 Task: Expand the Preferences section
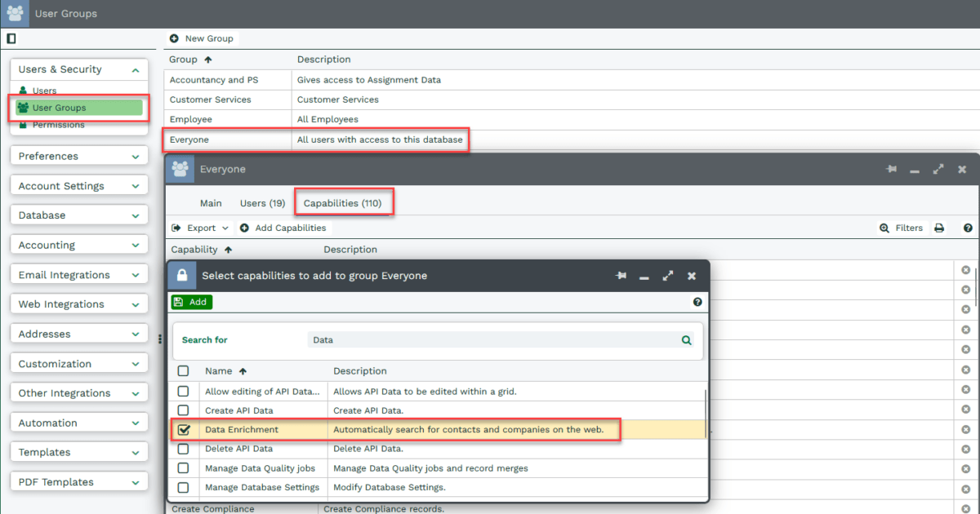[79, 156]
